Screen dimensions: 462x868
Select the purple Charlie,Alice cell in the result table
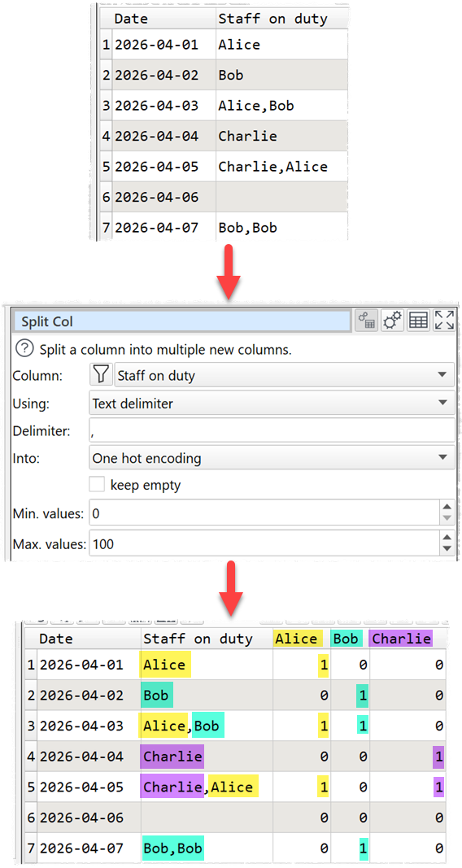[x=207, y=786]
